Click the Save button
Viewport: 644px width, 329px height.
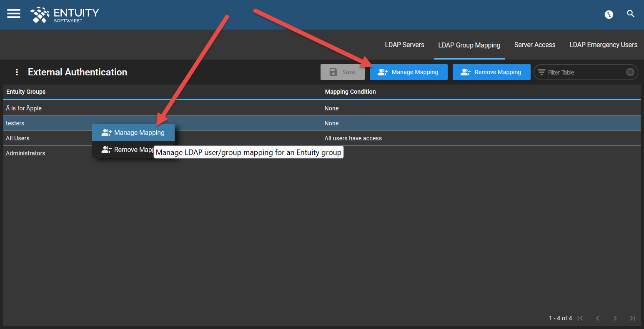pos(342,72)
